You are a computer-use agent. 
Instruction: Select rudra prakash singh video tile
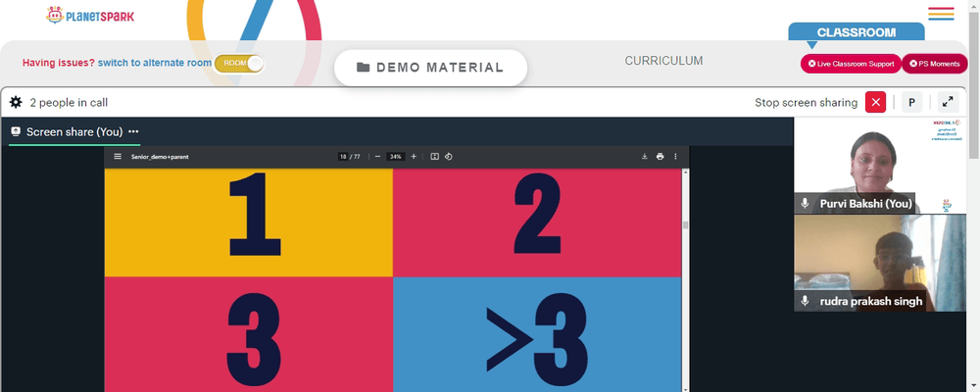880,264
